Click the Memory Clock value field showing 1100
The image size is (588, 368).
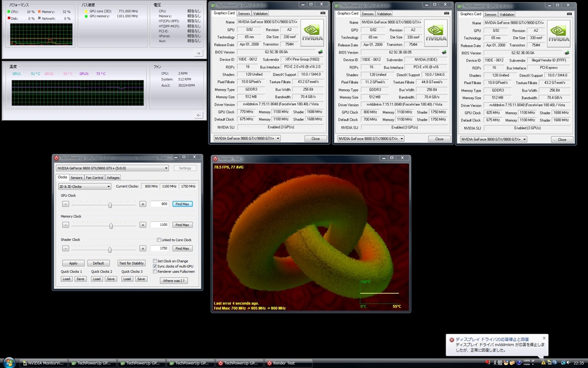[159, 225]
